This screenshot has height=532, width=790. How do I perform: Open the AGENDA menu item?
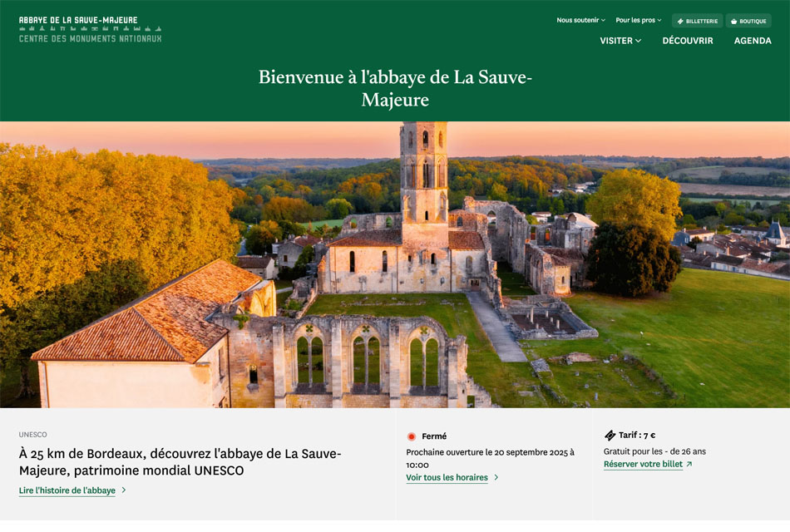tap(753, 41)
